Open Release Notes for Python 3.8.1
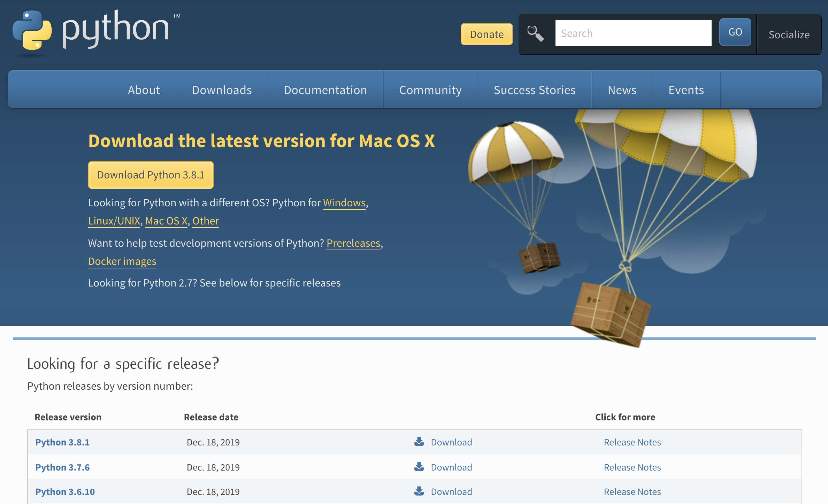The width and height of the screenshot is (828, 504). tap(632, 442)
